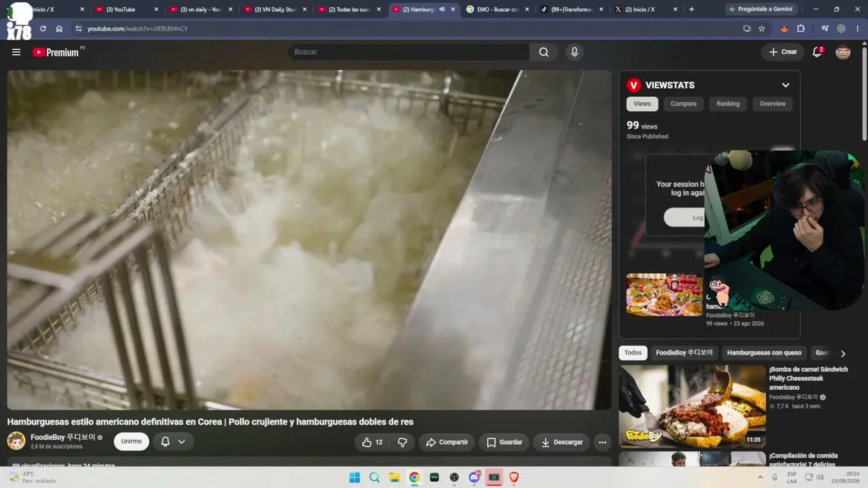Open the Windows Start menu

point(355,477)
